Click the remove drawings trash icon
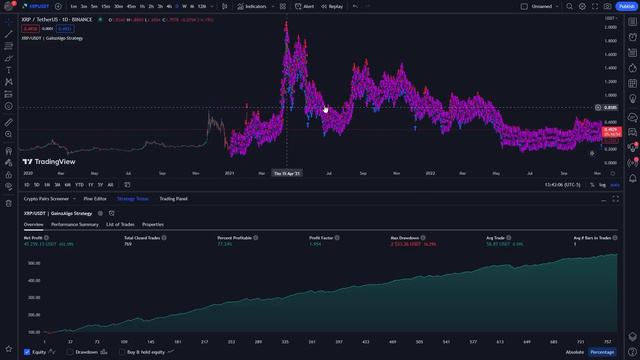 tap(9, 203)
